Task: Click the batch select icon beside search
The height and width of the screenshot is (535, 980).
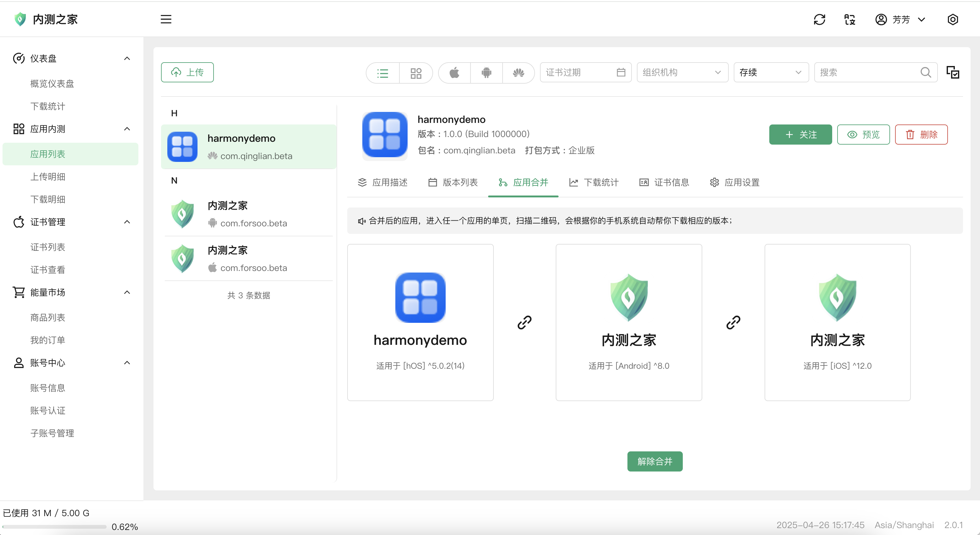Action: click(x=953, y=73)
